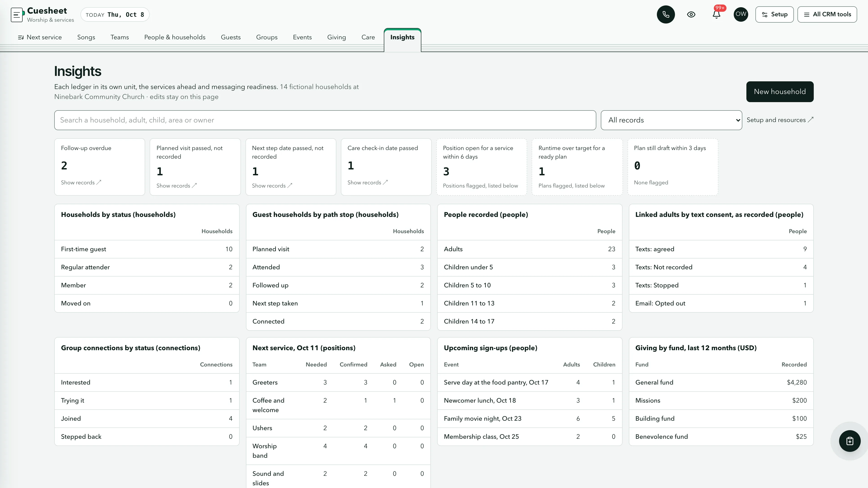Click the Benevolence fund row
The image size is (868, 488).
tap(721, 437)
